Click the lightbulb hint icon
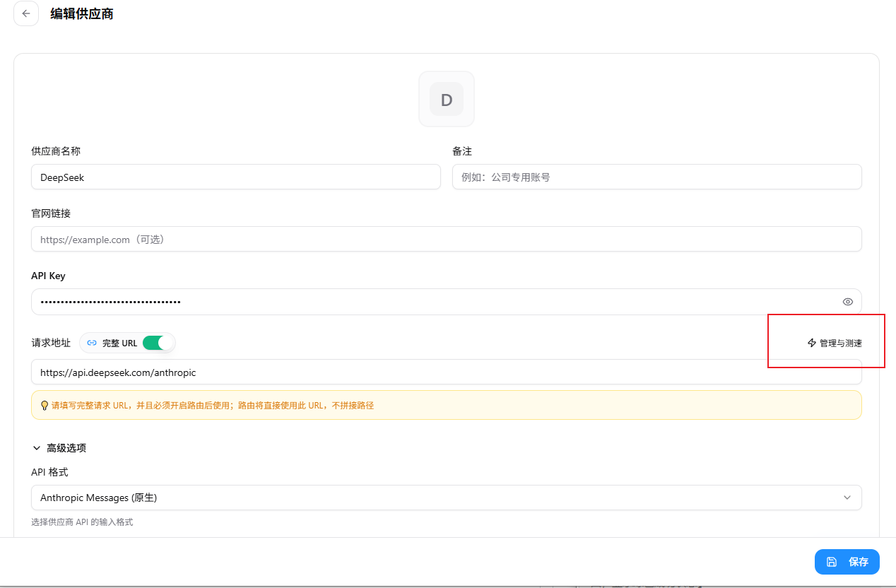 (x=45, y=406)
